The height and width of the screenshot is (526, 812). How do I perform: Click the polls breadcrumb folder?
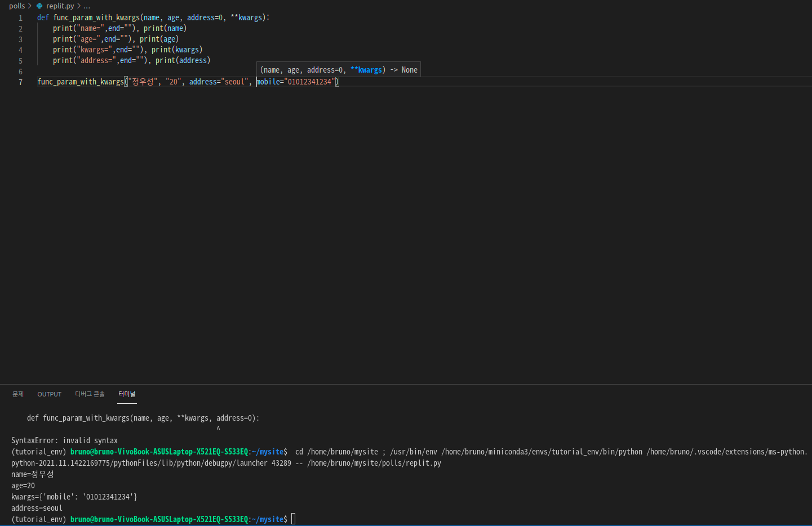coord(17,6)
